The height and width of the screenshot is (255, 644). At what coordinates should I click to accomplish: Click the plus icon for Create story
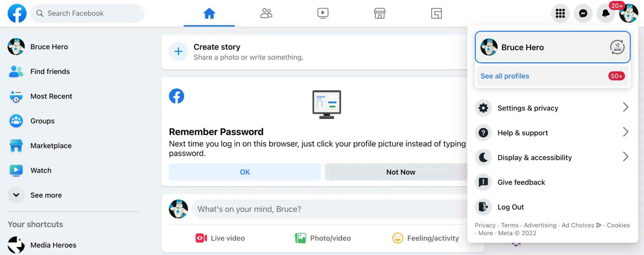(178, 51)
